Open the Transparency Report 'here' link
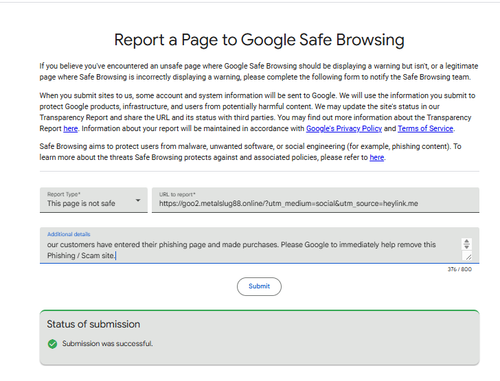The width and height of the screenshot is (500, 381). pyautogui.click(x=70, y=129)
